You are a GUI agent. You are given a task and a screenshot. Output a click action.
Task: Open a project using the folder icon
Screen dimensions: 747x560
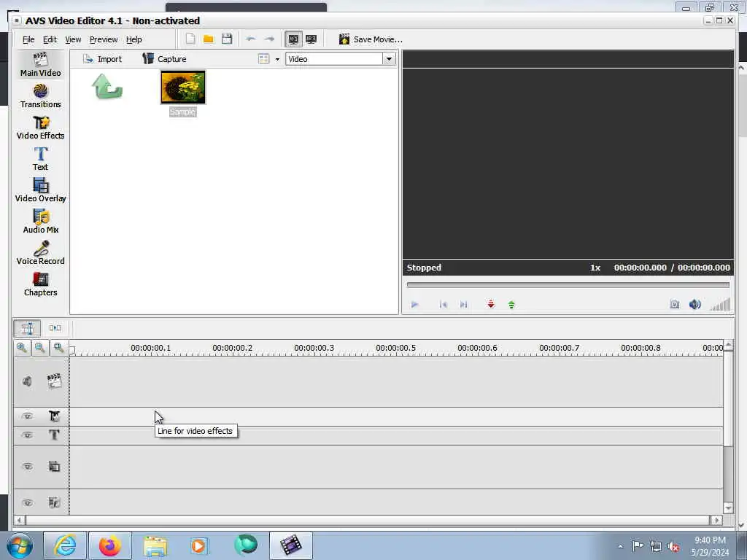[x=208, y=39]
